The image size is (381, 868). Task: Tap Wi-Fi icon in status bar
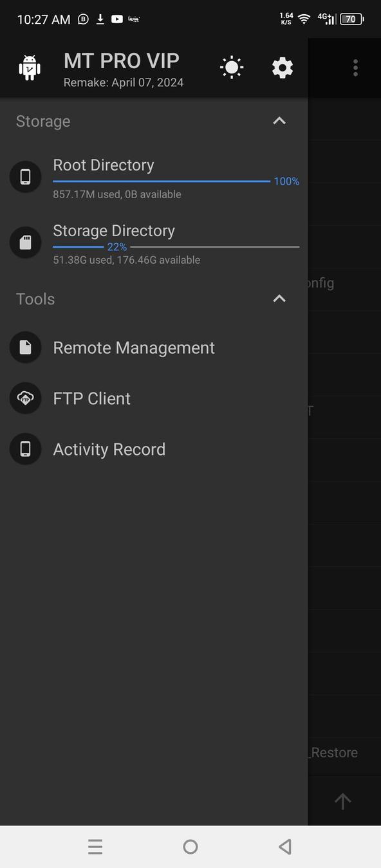pos(304,19)
